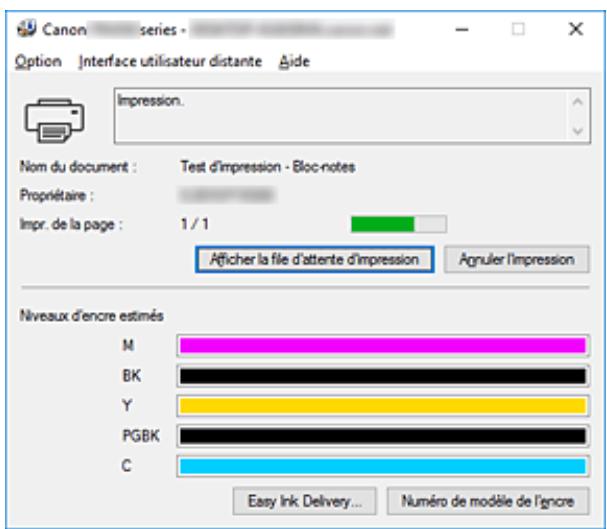Open the Option menu
This screenshot has height=529, width=607.
point(38,62)
